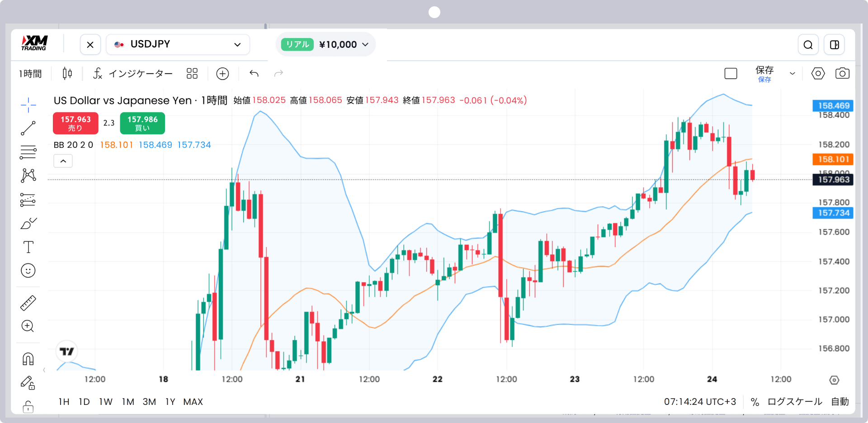This screenshot has width=868, height=423.
Task: Select the 1D date range
Action: [84, 402]
